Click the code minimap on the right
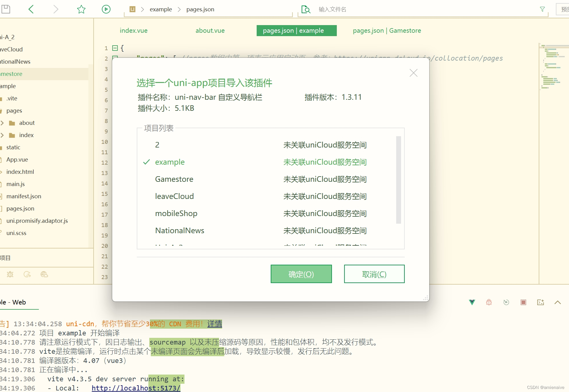 (554, 67)
